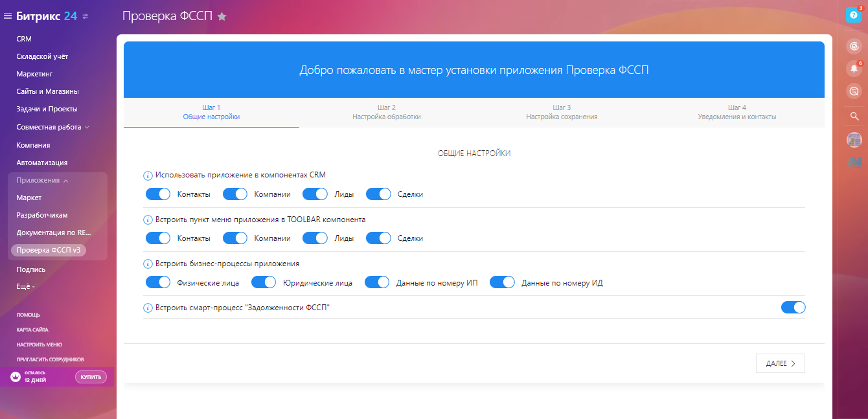Viewport: 868px width, 419px height.
Task: Open the hamburger menu next to Битрикс 24
Action: tap(8, 16)
